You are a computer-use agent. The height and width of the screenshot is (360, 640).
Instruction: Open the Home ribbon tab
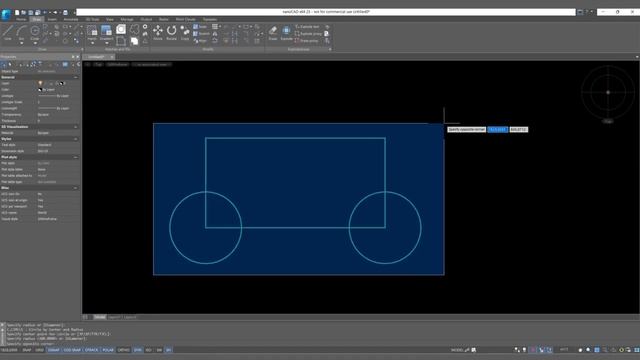click(x=21, y=19)
